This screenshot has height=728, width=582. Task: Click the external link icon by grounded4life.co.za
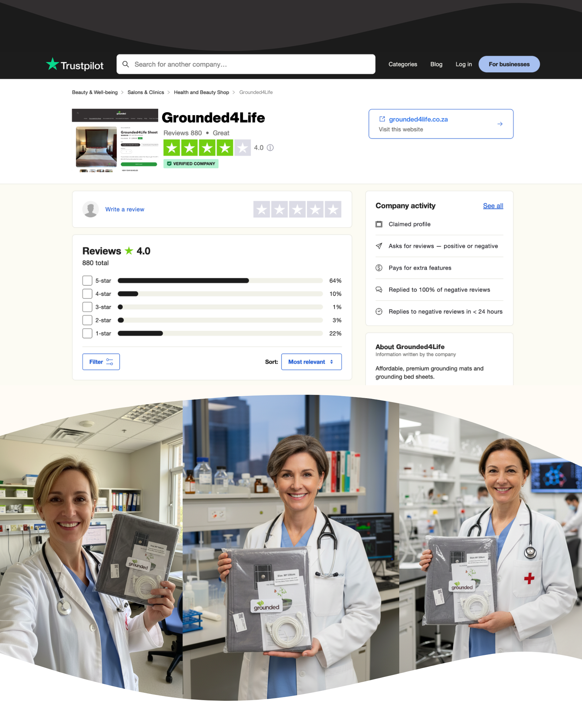click(382, 119)
